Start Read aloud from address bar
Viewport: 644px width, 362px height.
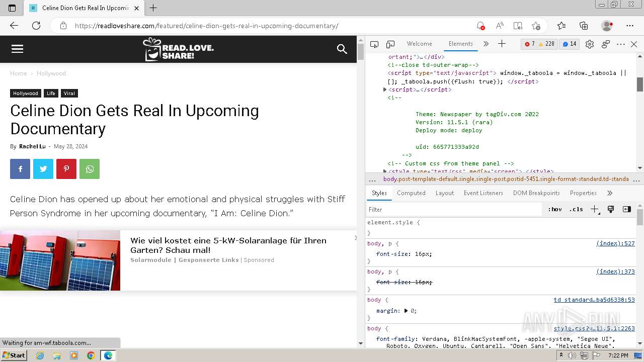point(500,26)
